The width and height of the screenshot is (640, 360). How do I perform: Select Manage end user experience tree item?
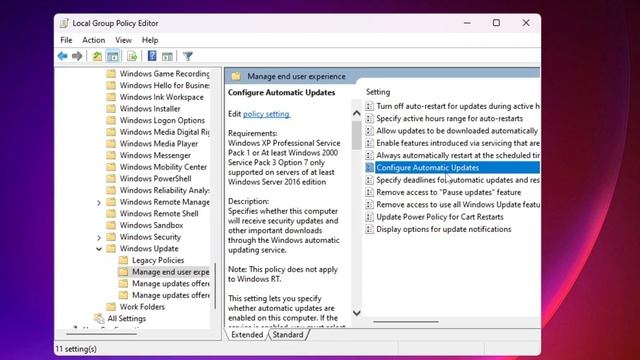pos(171,272)
